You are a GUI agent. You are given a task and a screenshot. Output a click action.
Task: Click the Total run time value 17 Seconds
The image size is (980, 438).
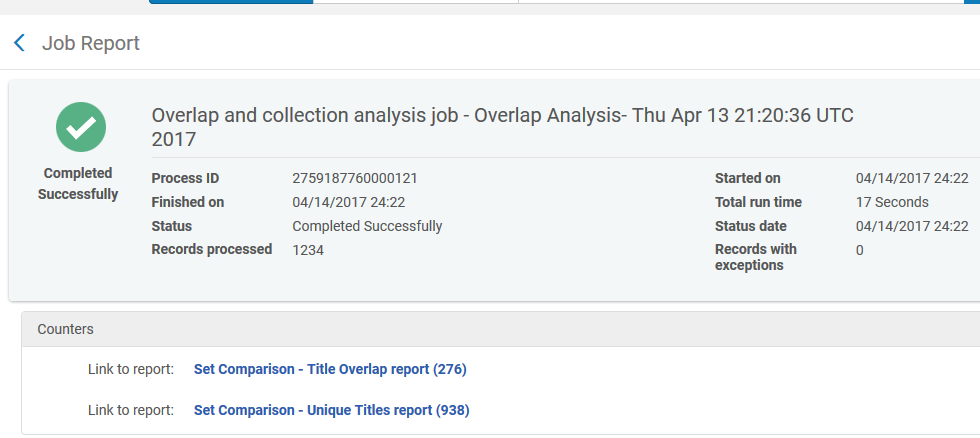[x=892, y=202]
